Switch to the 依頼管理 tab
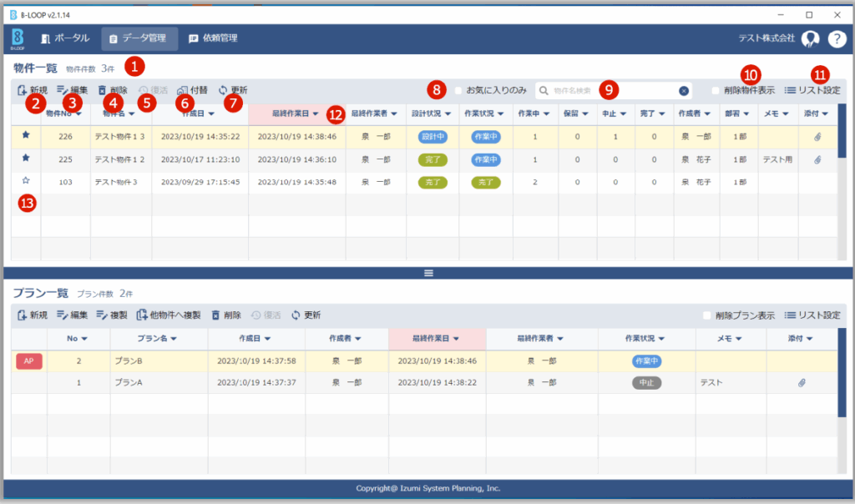This screenshot has height=504, width=855. 213,38
